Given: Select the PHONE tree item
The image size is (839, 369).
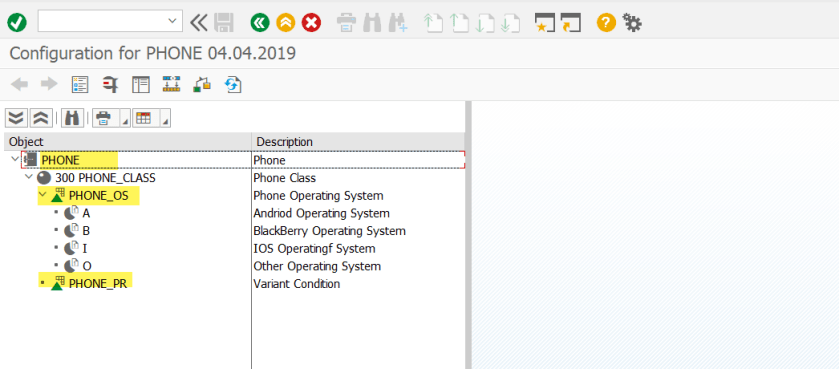Looking at the screenshot, I should [60, 160].
